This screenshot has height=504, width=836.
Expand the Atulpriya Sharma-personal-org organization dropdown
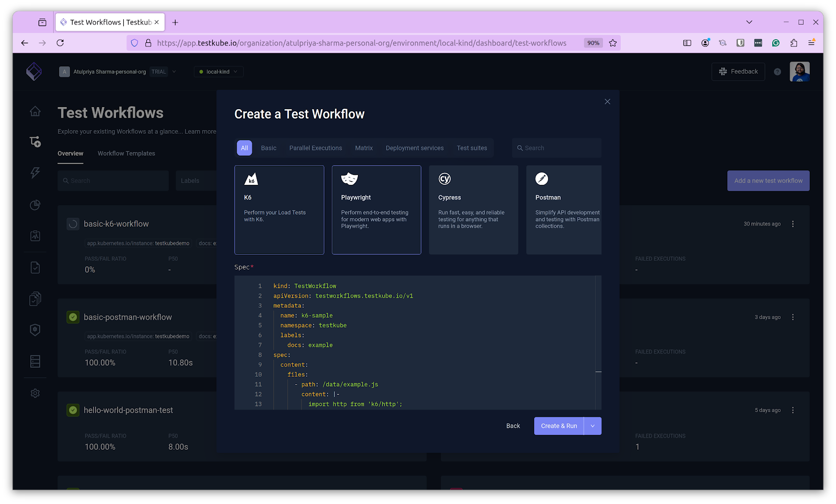(118, 72)
